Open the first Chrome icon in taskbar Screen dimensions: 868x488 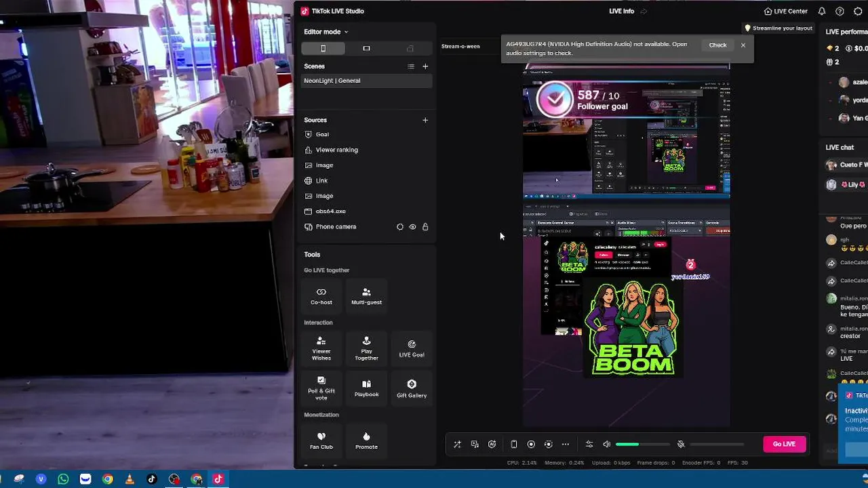point(107,479)
